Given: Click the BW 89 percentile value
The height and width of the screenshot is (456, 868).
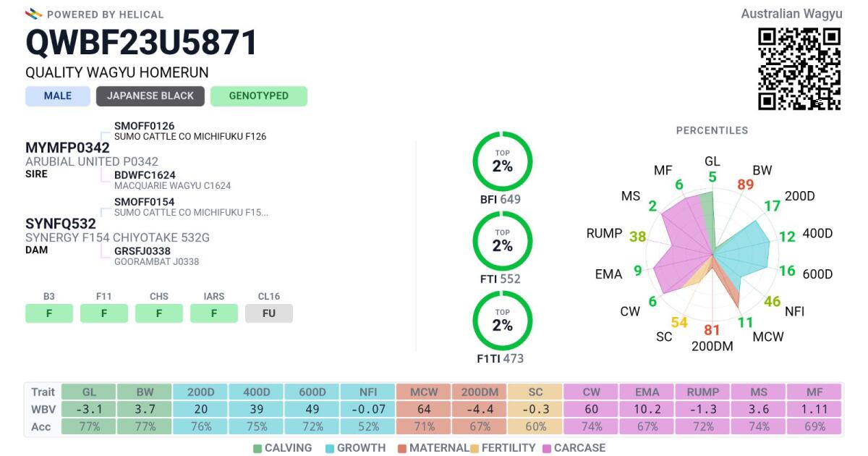Looking at the screenshot, I should [746, 185].
